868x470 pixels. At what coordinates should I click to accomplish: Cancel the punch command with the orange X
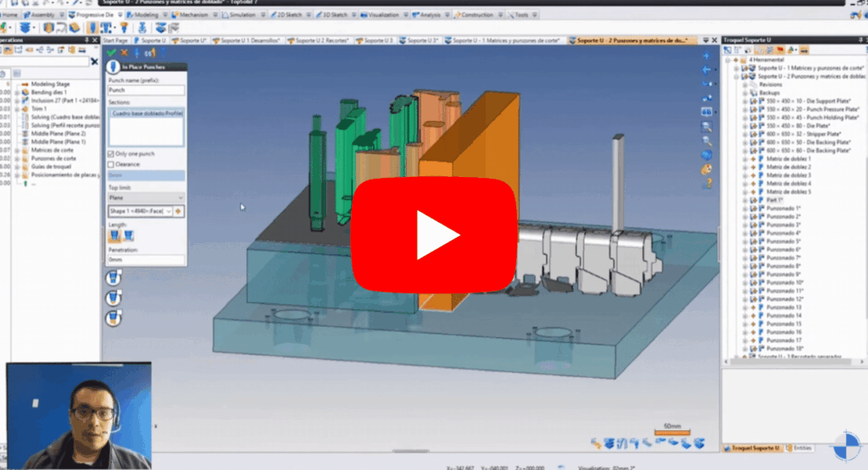[x=124, y=53]
